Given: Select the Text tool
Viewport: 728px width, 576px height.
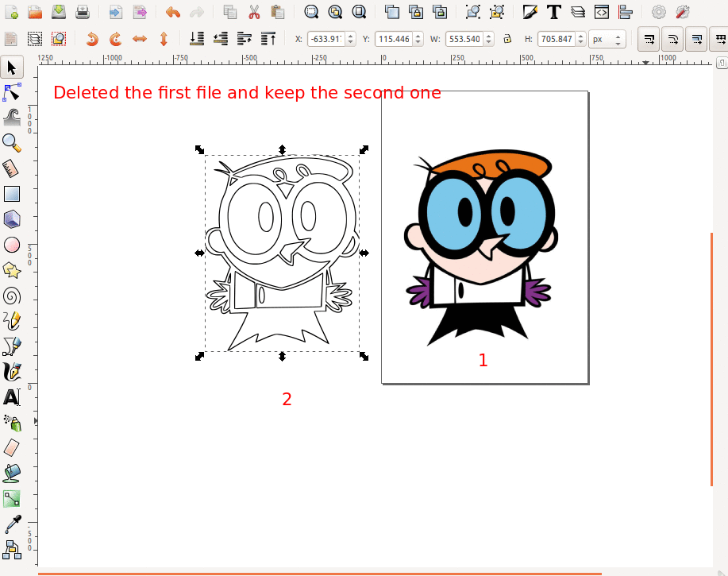Looking at the screenshot, I should tap(12, 396).
